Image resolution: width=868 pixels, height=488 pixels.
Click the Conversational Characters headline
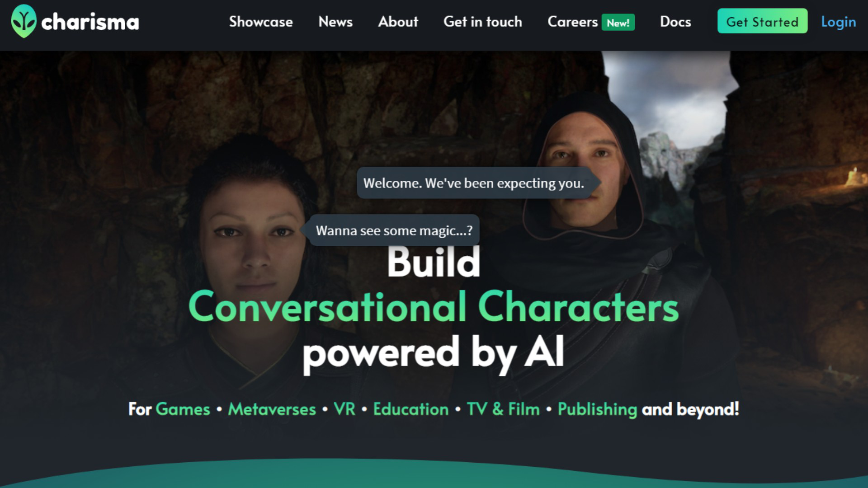[434, 307]
